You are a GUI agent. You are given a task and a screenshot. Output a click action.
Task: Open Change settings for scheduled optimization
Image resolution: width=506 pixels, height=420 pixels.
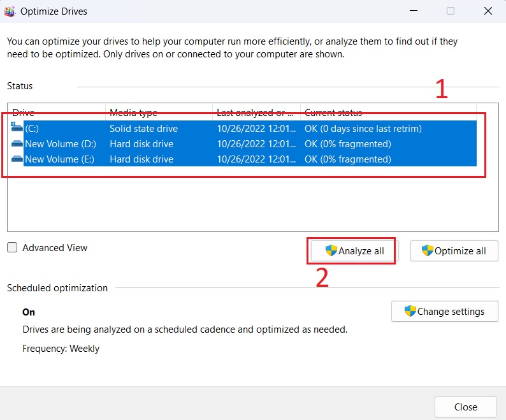pyautogui.click(x=444, y=312)
